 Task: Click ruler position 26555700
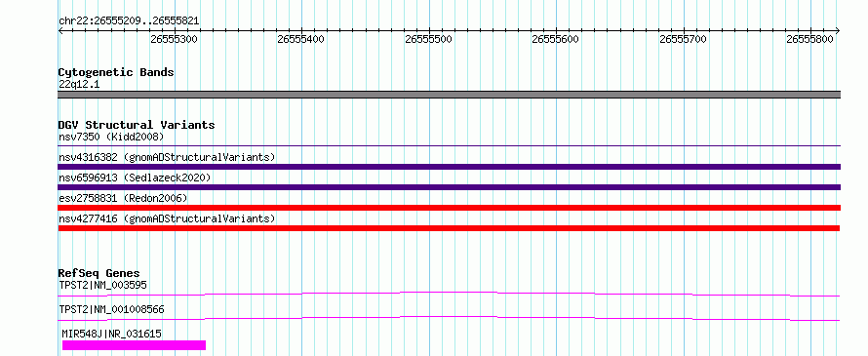(x=684, y=39)
